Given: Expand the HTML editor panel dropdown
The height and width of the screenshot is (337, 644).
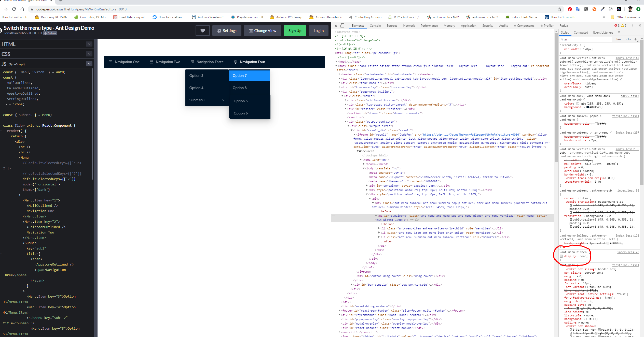Looking at the screenshot, I should coord(89,44).
